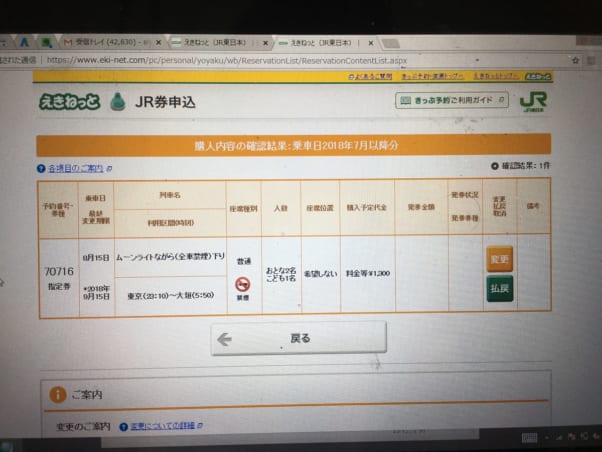Viewport: 602px width, 452px height.
Task: Open the よくあるご質問 link
Action: point(370,76)
